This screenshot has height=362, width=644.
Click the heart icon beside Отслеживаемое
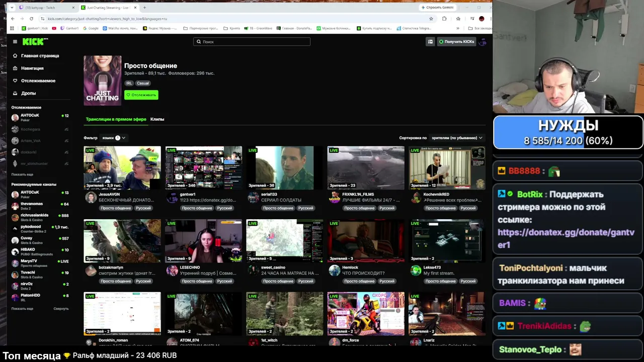15,80
